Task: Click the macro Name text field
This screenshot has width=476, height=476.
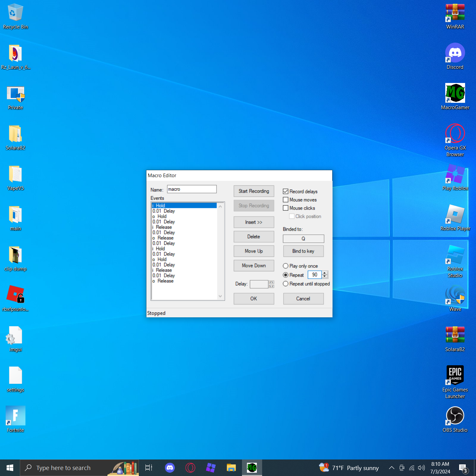Action: [x=191, y=189]
